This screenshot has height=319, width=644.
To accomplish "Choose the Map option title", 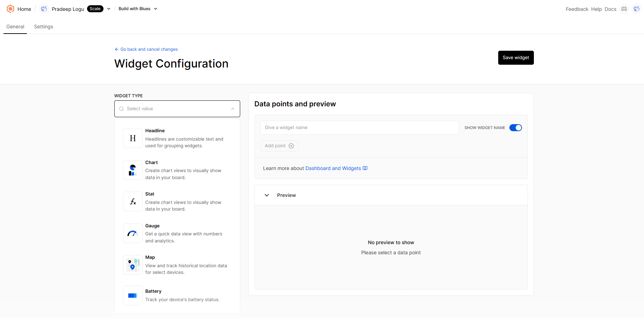I will coord(150,257).
